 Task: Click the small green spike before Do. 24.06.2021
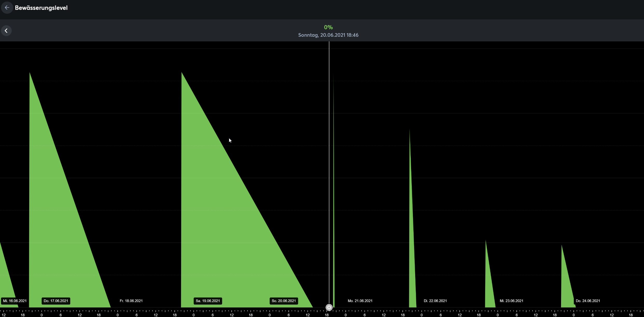(x=565, y=285)
